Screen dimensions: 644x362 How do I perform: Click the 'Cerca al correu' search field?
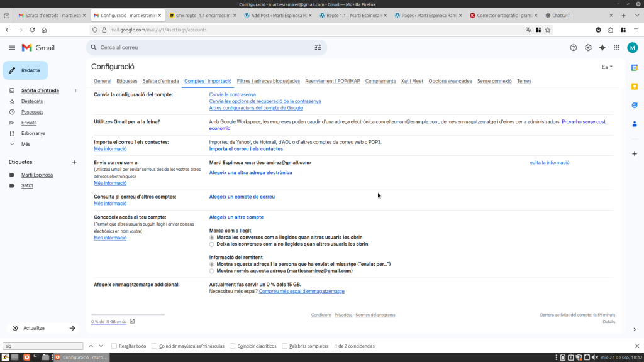click(x=201, y=47)
